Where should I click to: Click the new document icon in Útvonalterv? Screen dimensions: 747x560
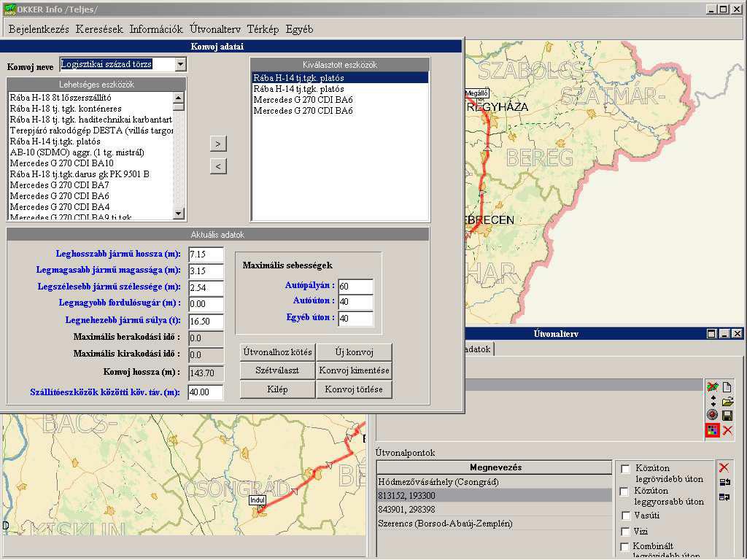(727, 386)
